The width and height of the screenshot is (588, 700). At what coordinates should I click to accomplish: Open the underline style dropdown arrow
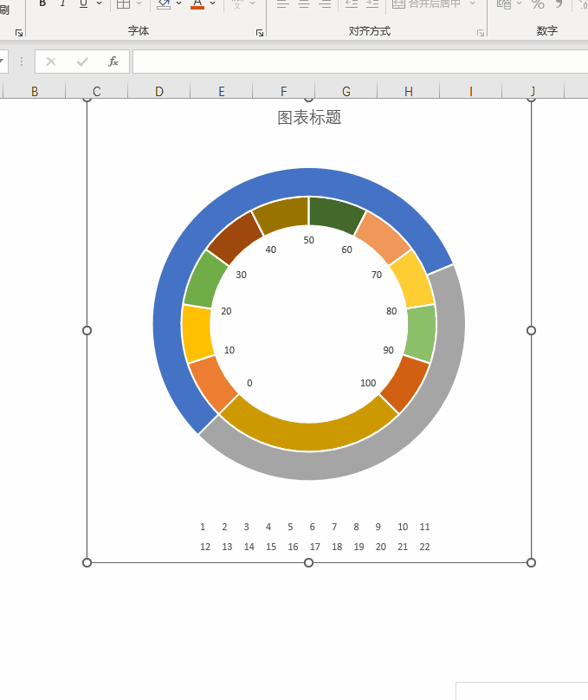[99, 3]
